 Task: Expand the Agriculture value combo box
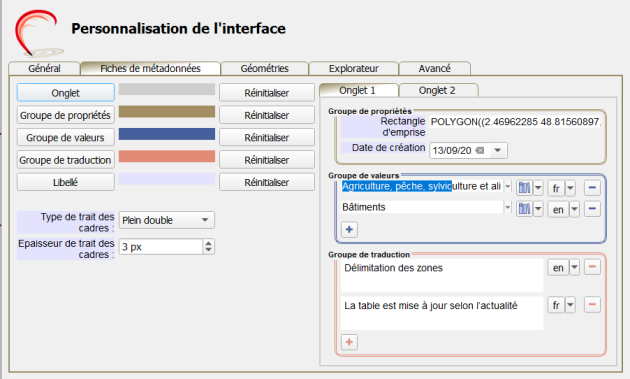[508, 186]
